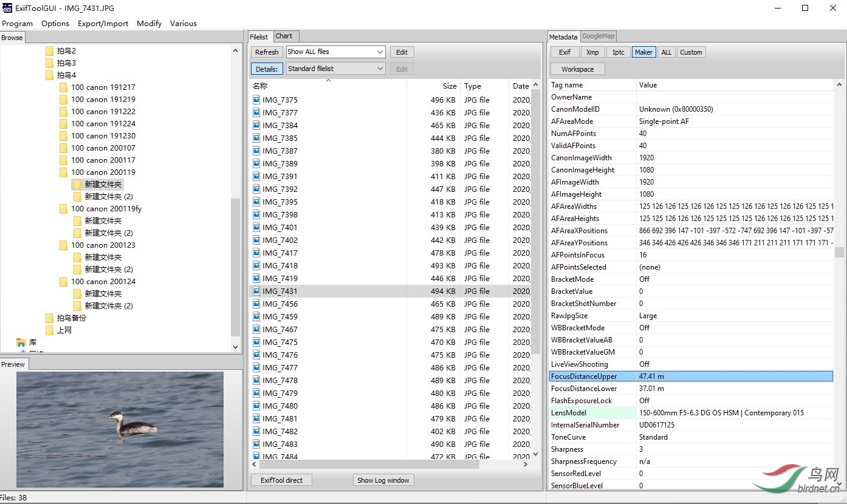Sort file list by Type column header
Screen dimensions: 847x504
coord(484,86)
